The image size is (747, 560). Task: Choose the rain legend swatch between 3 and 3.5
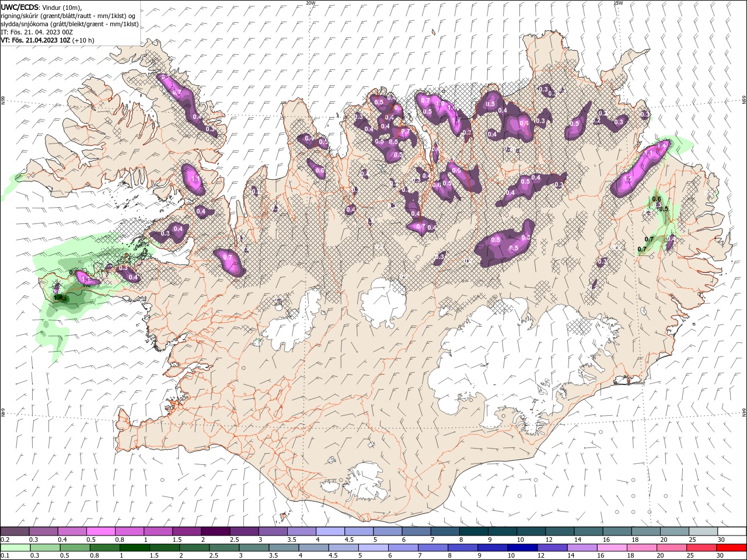254,548
